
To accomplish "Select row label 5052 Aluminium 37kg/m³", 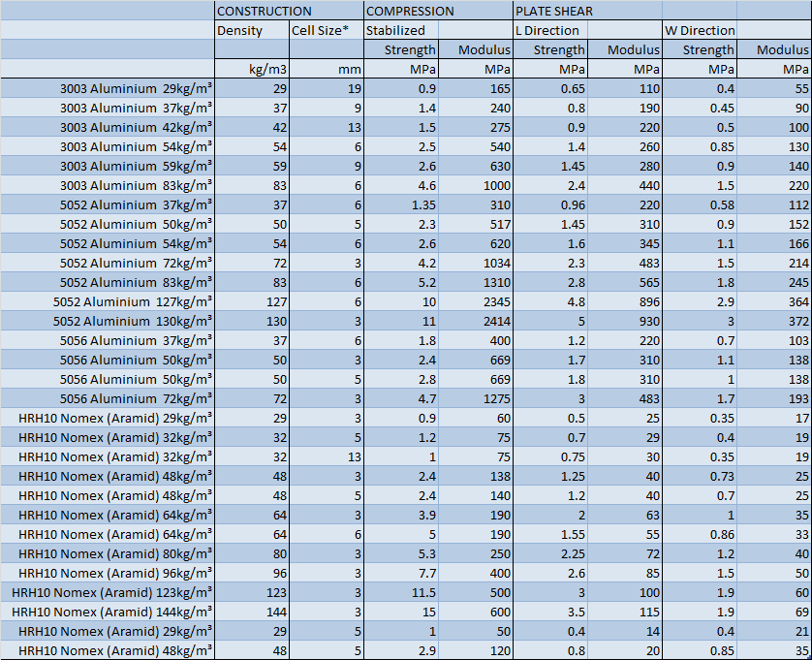I will [x=108, y=204].
